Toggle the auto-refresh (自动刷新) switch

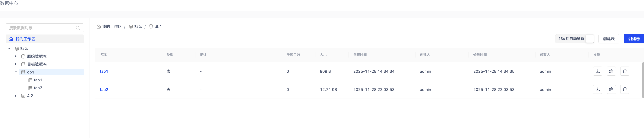[x=589, y=39]
